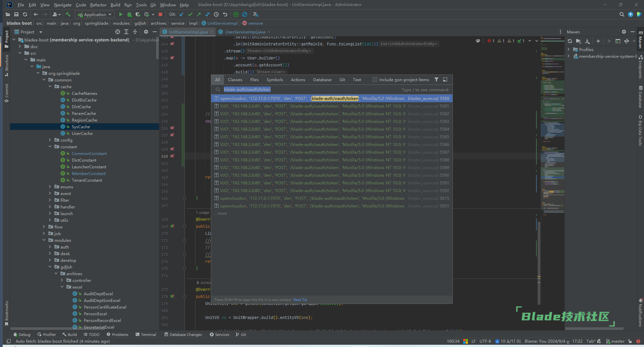Navigate back with the left arrow

click(x=36, y=14)
